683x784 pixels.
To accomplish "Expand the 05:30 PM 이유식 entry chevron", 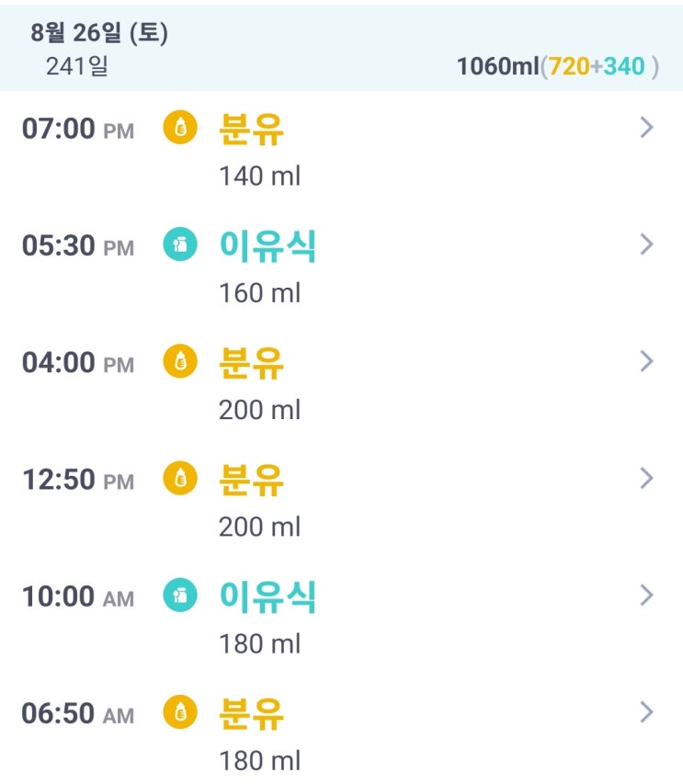I will coord(646,244).
